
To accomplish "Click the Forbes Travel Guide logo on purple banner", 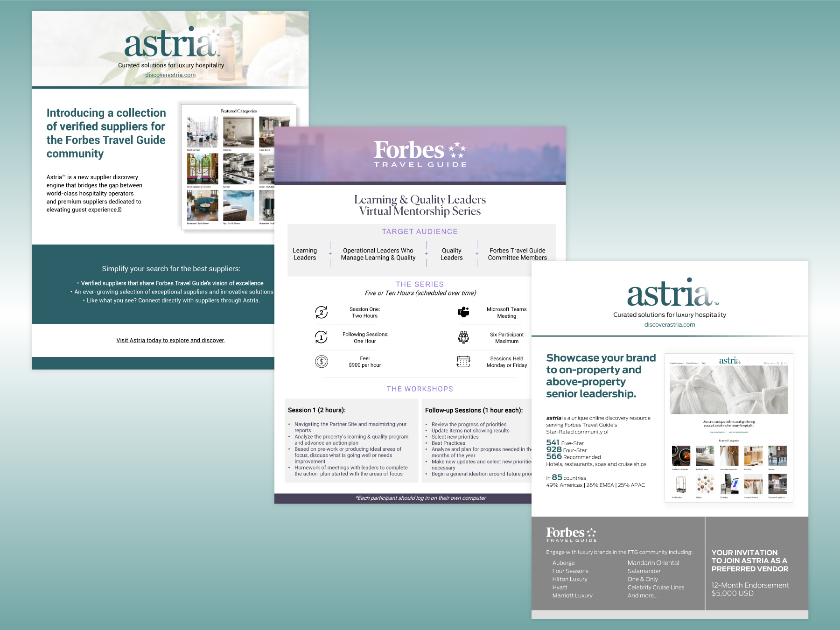I will 420,154.
